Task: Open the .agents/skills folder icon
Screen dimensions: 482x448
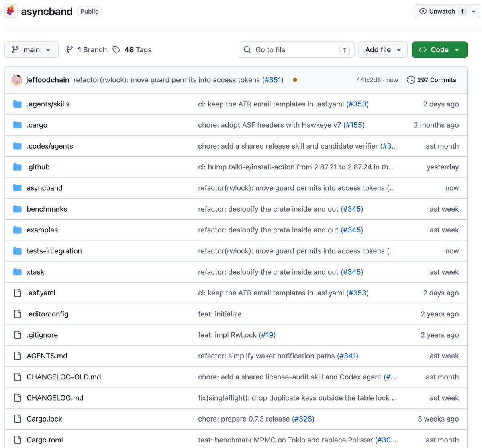Action: pyautogui.click(x=17, y=104)
